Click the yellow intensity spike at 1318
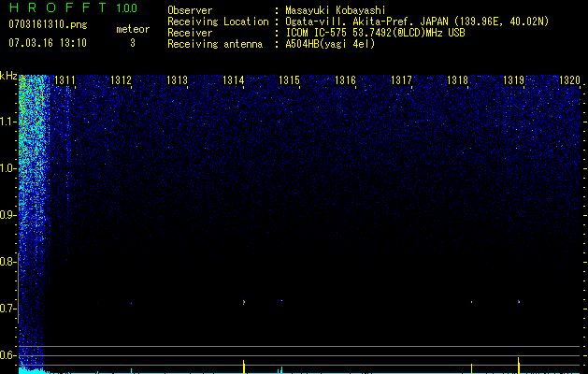 pyautogui.click(x=471, y=368)
